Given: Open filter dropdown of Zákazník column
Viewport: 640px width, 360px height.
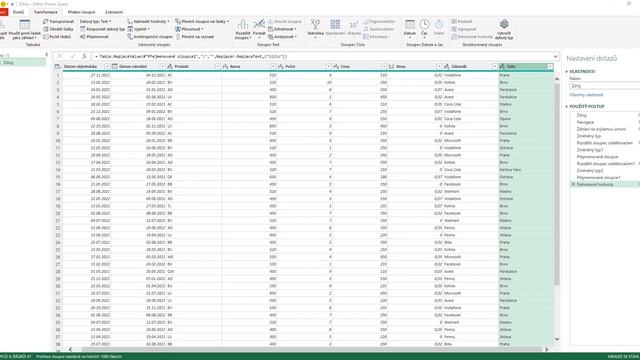Looking at the screenshot, I should point(495,67).
